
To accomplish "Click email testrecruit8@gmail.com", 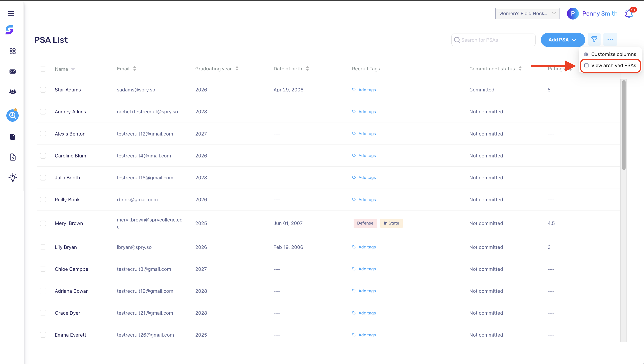I will point(144,269).
